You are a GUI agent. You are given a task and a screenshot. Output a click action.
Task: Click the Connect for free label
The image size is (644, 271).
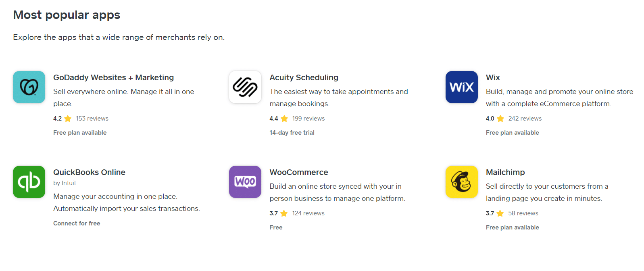tap(77, 223)
